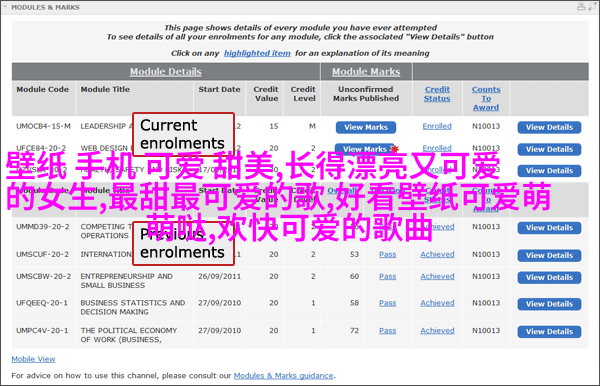Click Enrolled status for UFCE84-20-2
The image size is (600, 386).
coord(437,148)
